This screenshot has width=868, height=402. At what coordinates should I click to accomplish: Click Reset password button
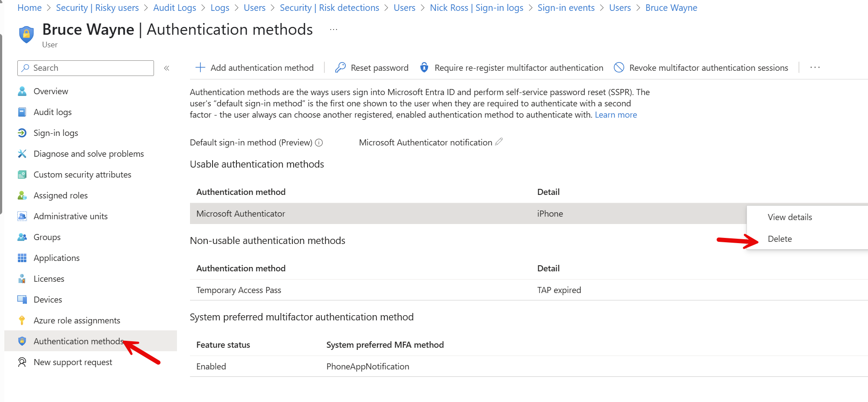pyautogui.click(x=372, y=68)
